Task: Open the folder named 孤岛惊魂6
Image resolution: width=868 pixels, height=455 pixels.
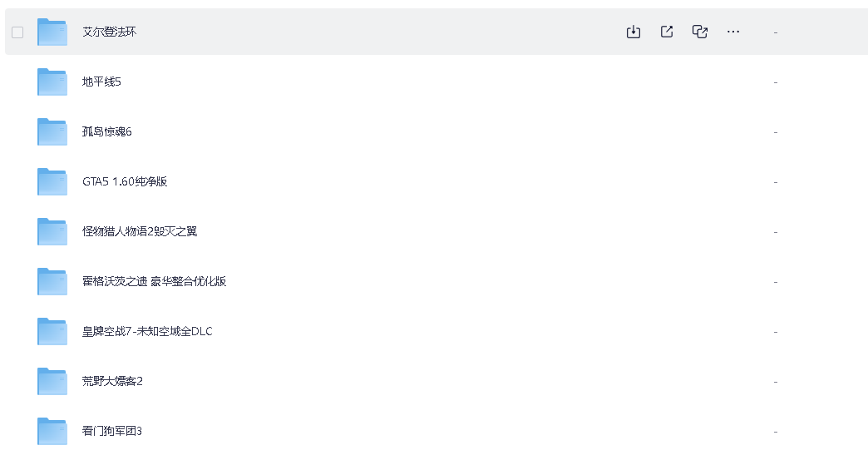Action: coord(107,131)
